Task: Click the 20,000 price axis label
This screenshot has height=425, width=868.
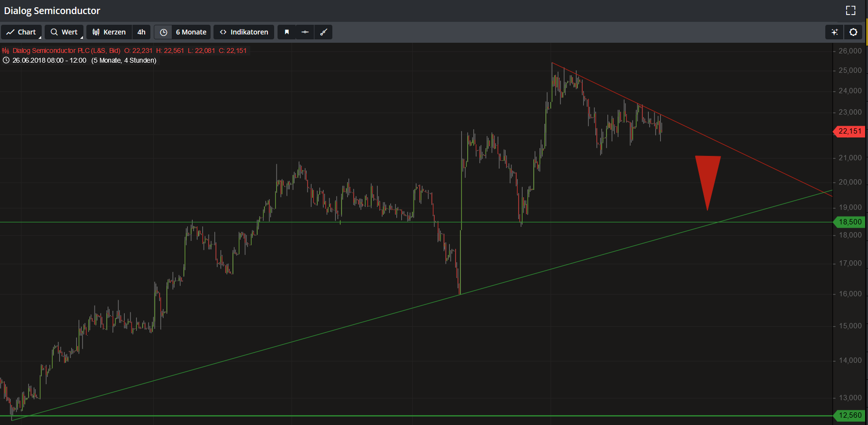Action: 850,182
